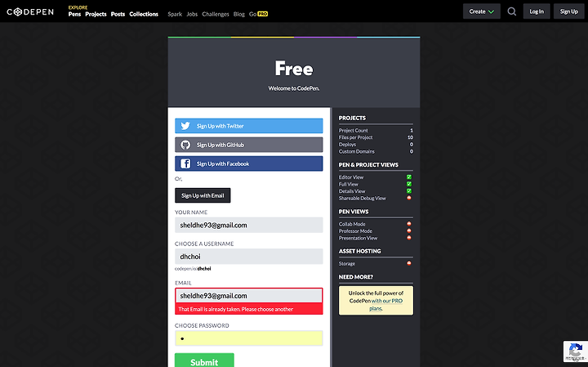Click the Shareable Debug View red icon
The width and height of the screenshot is (588, 367).
coord(409,198)
